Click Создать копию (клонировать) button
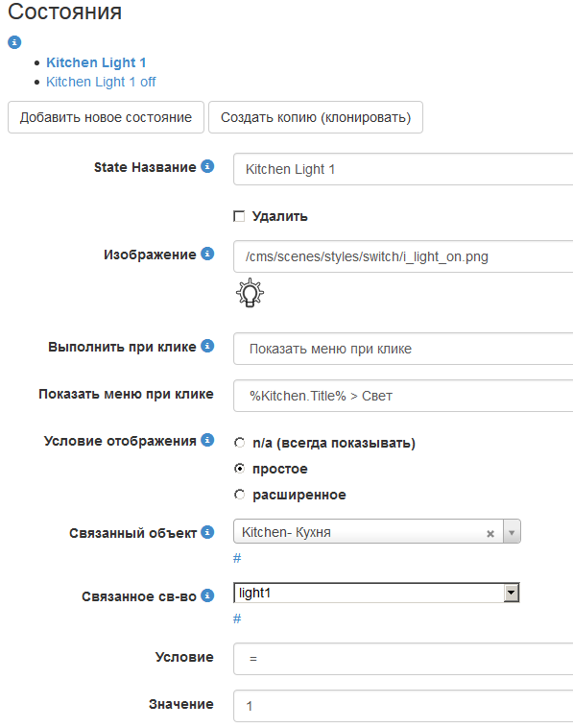 coord(316,117)
